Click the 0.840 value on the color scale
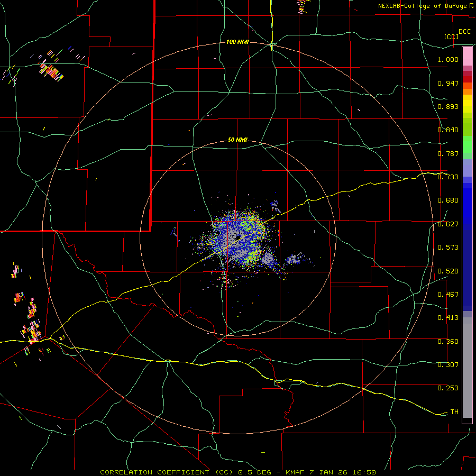The width and height of the screenshot is (476, 476). point(448,130)
